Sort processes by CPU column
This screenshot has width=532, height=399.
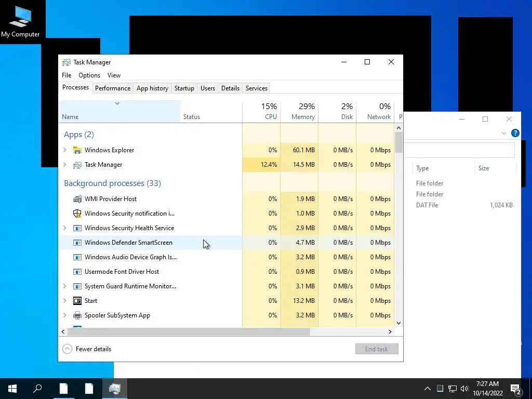[x=262, y=112]
